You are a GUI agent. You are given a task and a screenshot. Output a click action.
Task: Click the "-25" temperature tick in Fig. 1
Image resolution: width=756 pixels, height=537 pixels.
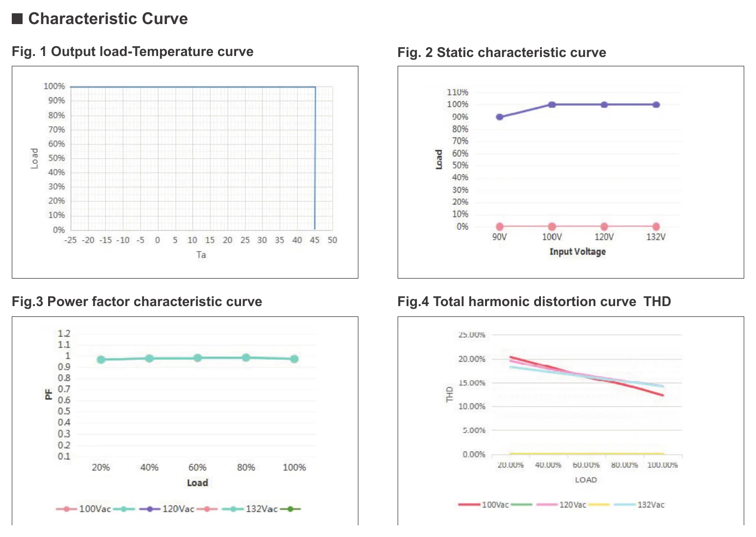tap(71, 240)
